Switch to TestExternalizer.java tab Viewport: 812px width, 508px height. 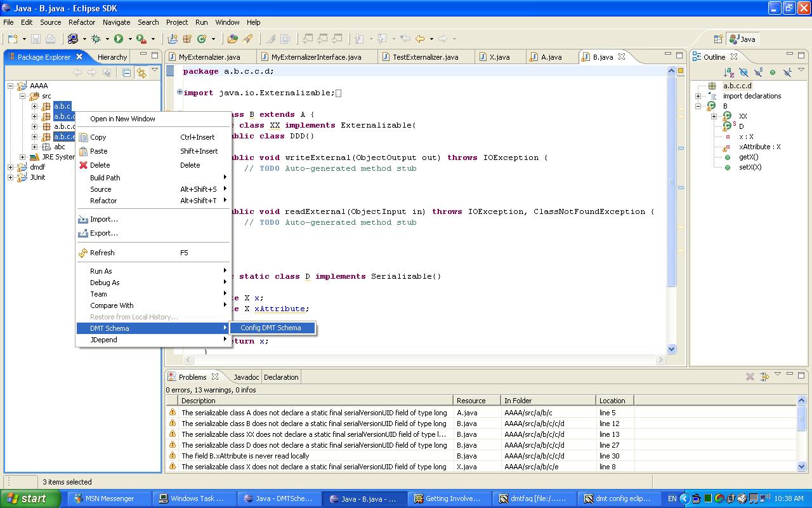(425, 57)
